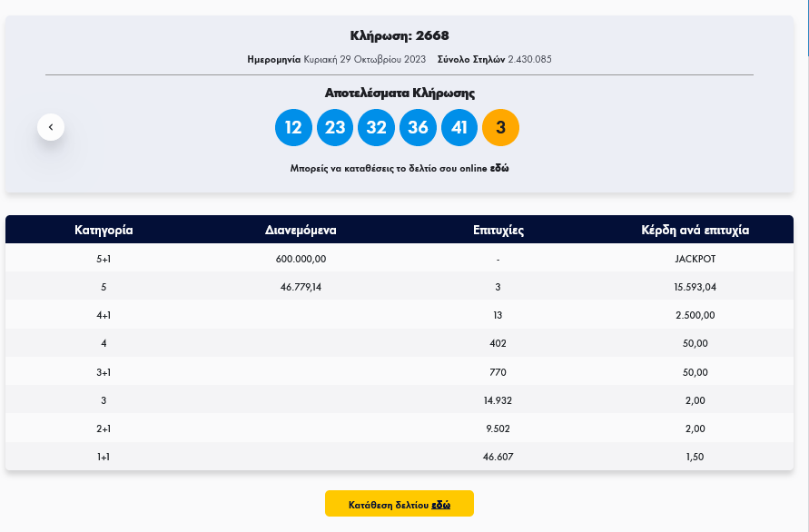
Task: Click the 'Διανεμόμενα' column header
Action: coord(301,230)
